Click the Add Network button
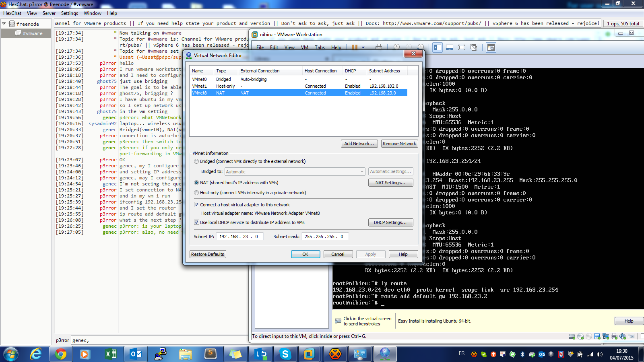 (359, 144)
